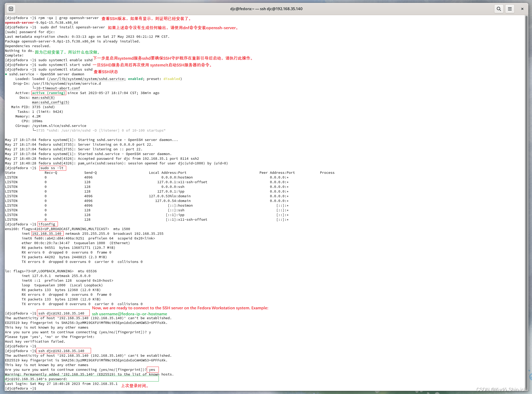Click 'lo: flags=73<UP,LOOPBACK,RUNNING>' line

(51, 271)
